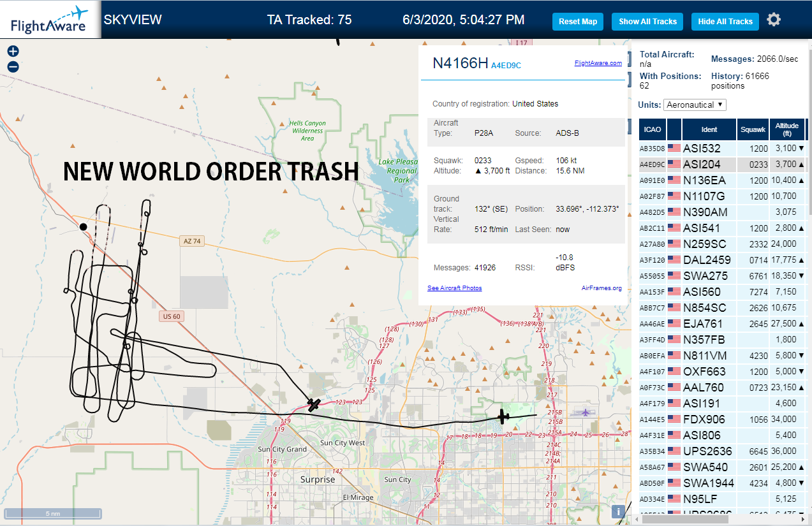Zoom out the map with minus icon
812x526 pixels.
[13, 66]
